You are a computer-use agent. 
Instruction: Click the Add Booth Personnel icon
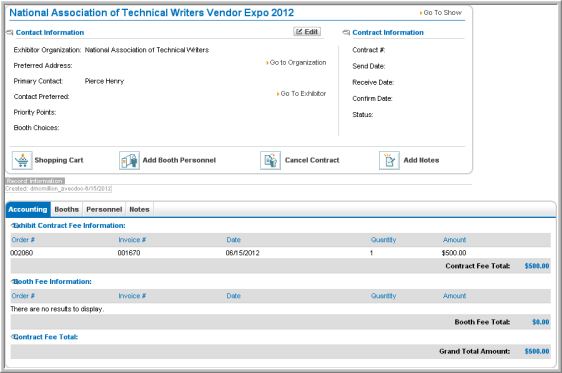pos(129,160)
